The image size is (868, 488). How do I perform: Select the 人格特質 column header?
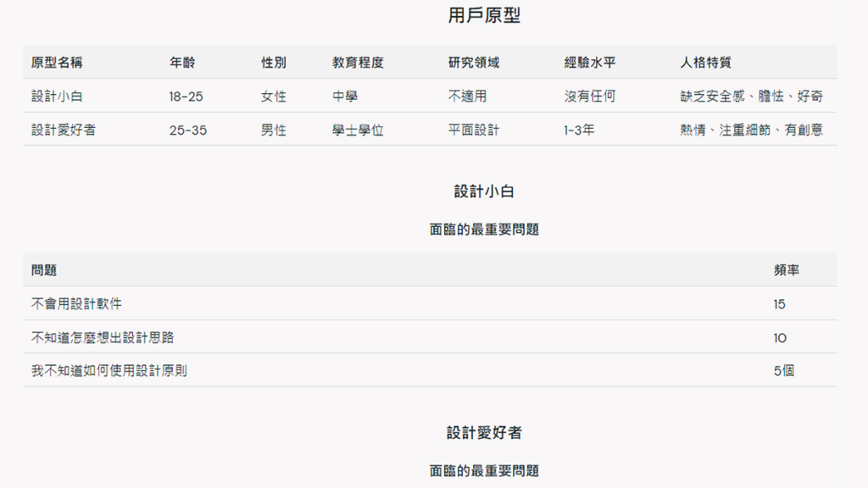click(706, 63)
